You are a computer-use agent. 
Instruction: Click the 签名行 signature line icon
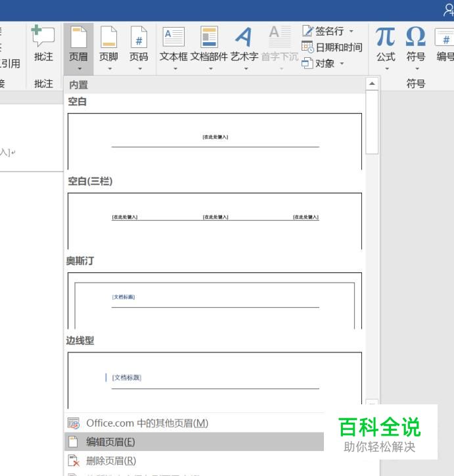coord(307,31)
